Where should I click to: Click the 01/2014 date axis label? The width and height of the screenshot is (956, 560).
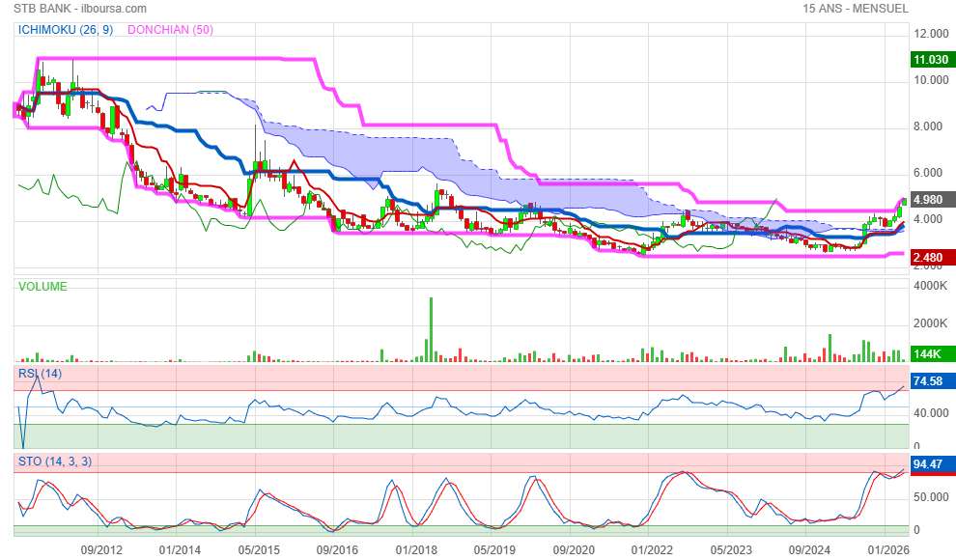(180, 550)
